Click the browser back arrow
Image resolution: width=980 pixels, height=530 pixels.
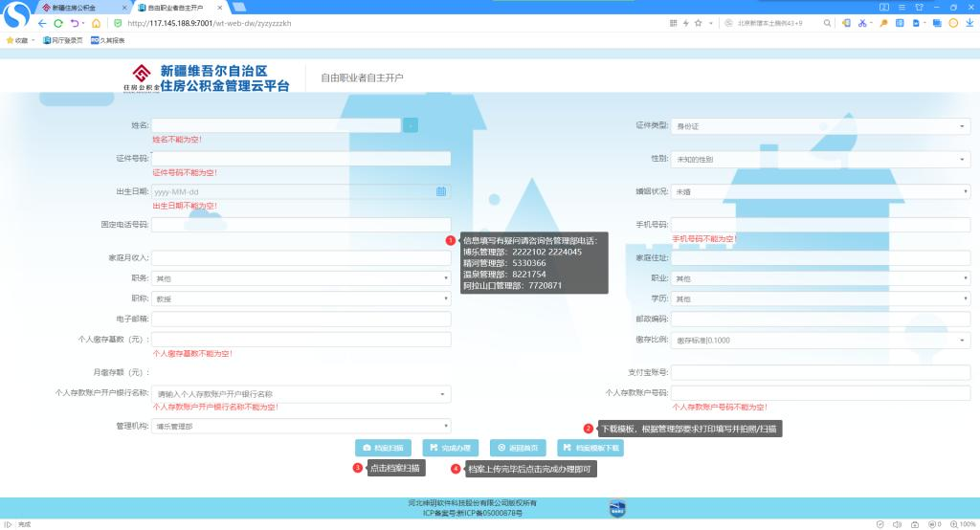tap(42, 23)
